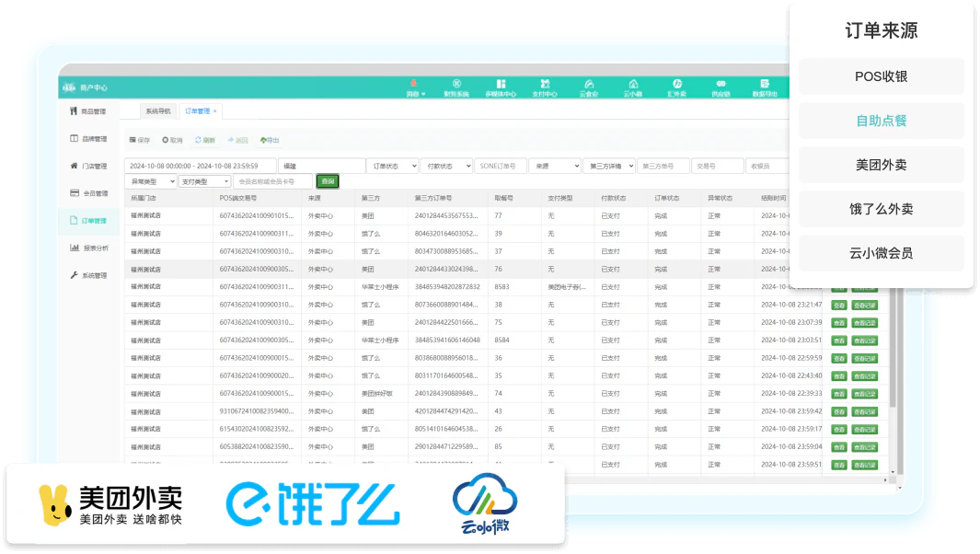Click 查看 for the 23:21:47 order
This screenshot has height=554, width=980.
tap(838, 306)
